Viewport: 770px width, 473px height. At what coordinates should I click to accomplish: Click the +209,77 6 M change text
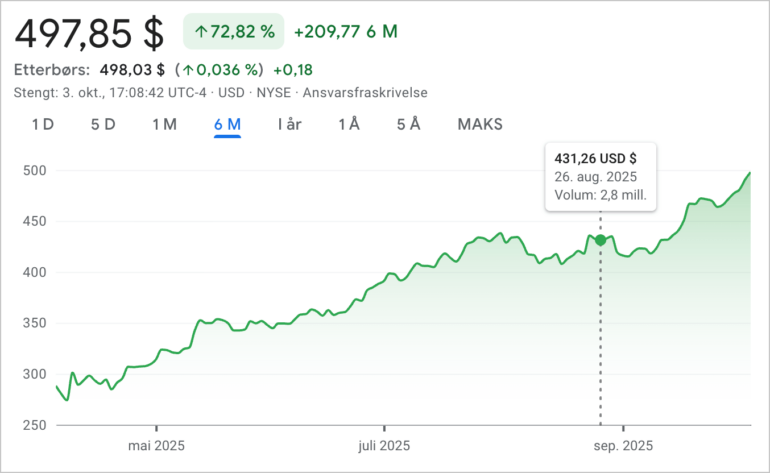coord(346,32)
